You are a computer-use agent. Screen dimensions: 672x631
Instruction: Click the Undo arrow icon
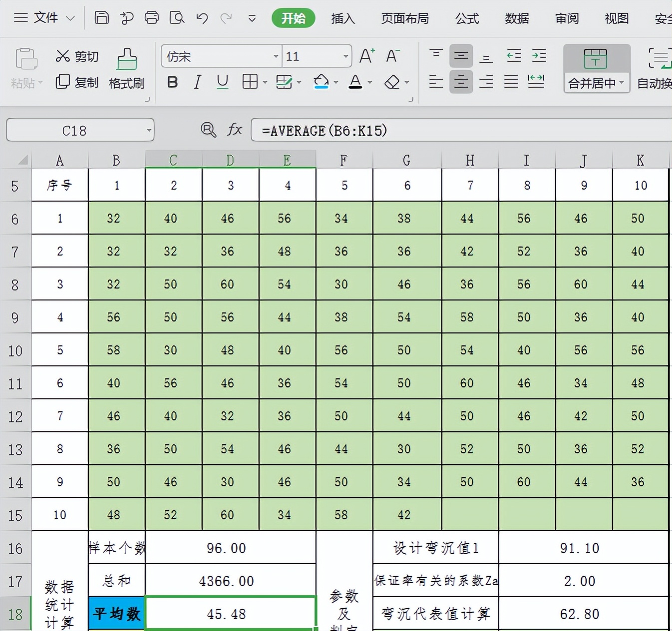click(x=202, y=18)
